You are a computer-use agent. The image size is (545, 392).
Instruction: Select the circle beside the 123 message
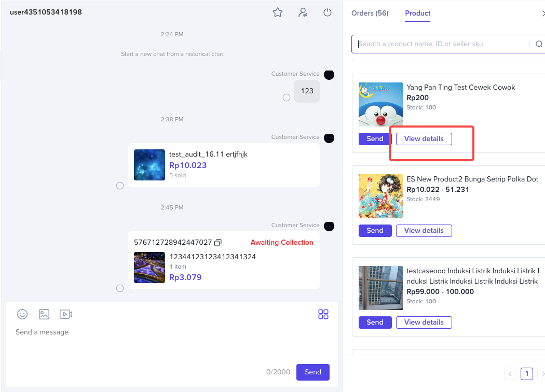pos(287,97)
